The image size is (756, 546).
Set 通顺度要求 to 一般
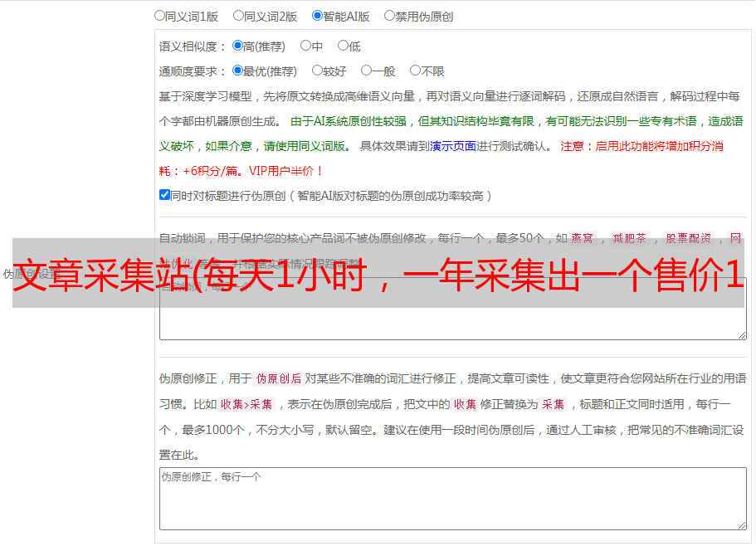click(x=367, y=71)
